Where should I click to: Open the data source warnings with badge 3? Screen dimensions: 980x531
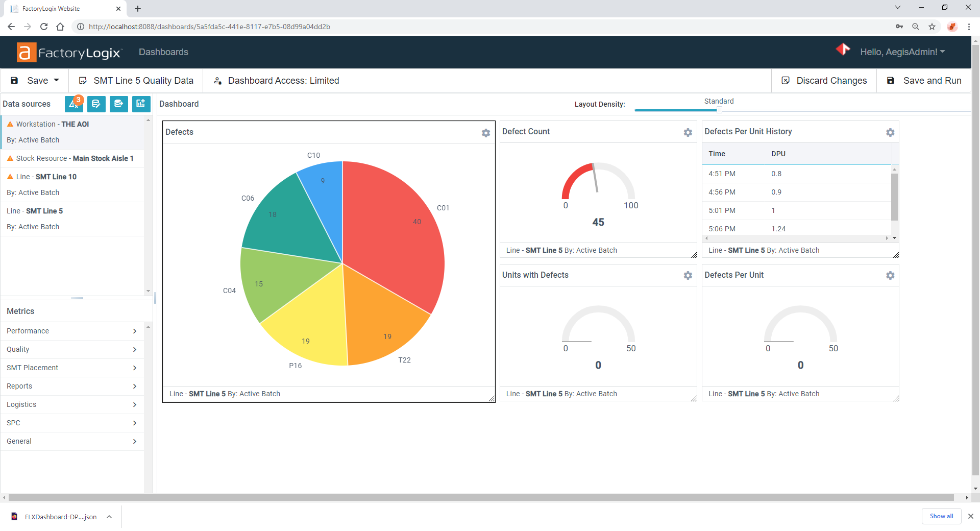pyautogui.click(x=74, y=104)
